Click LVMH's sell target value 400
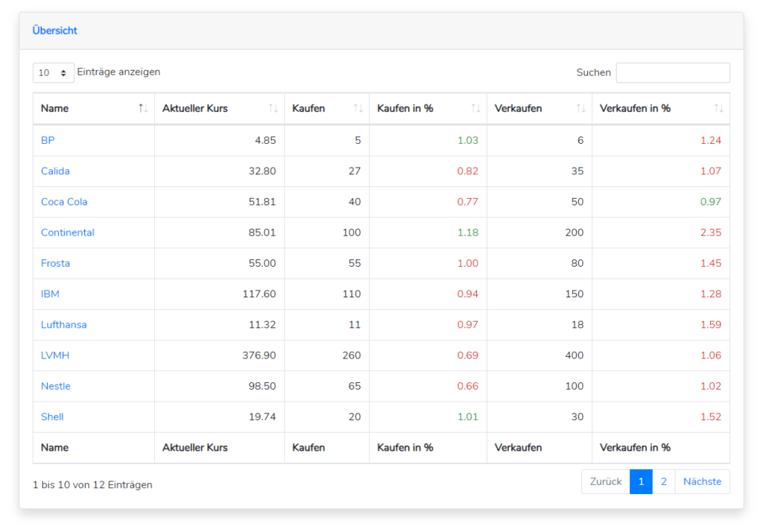Viewport: 763px width, 532px height. click(x=574, y=355)
